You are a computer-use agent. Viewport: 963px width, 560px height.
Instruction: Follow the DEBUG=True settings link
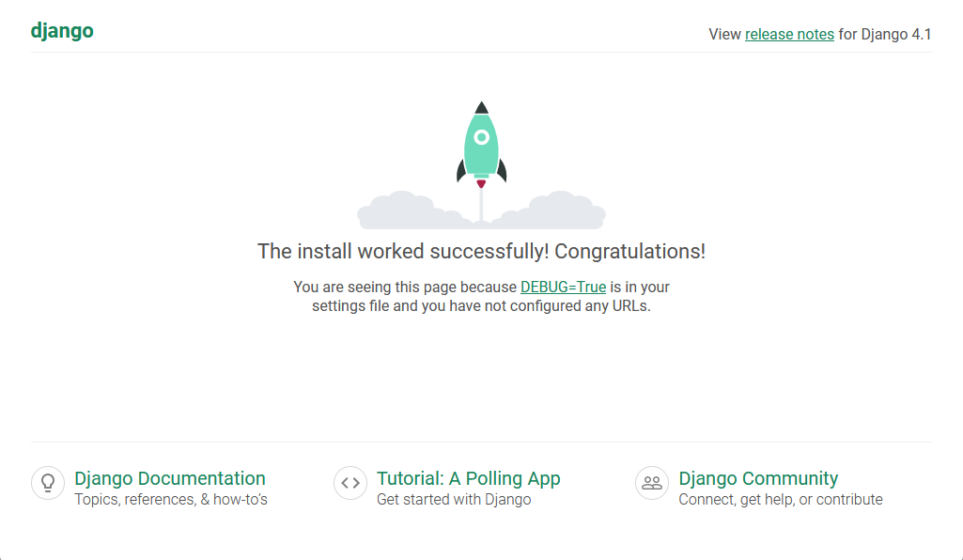pyautogui.click(x=563, y=287)
